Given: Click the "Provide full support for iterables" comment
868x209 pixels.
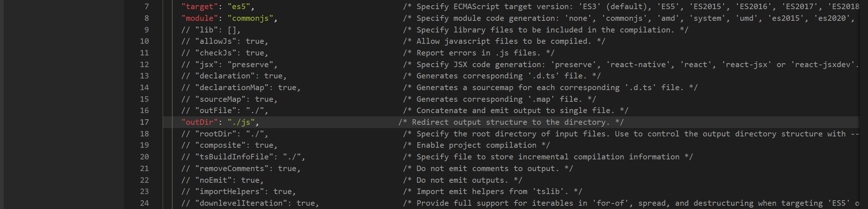Looking at the screenshot, I should [x=631, y=203].
